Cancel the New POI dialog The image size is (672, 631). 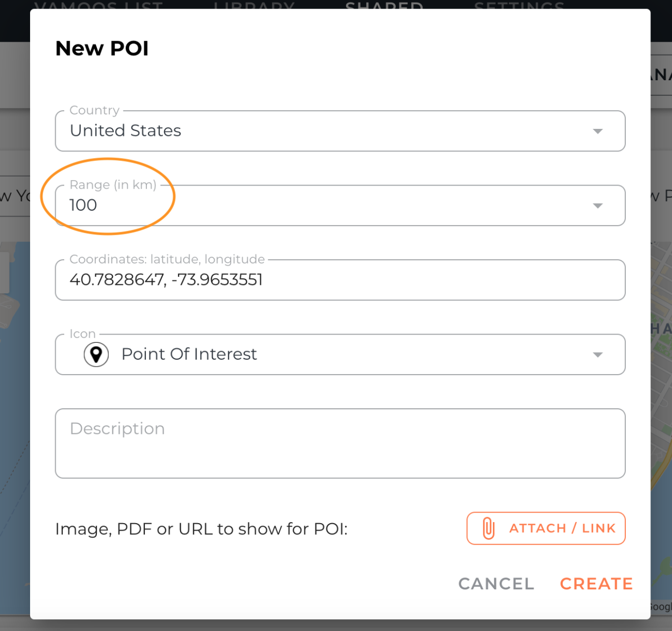point(496,584)
